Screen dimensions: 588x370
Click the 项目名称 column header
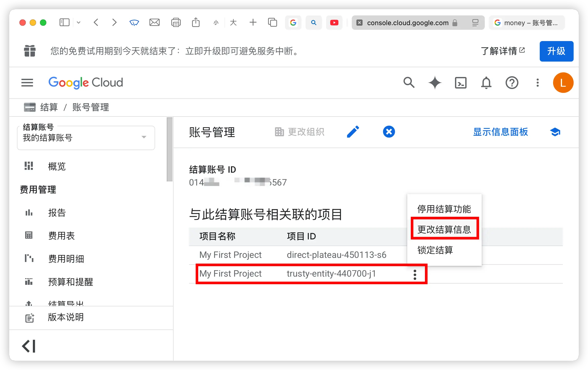click(217, 236)
